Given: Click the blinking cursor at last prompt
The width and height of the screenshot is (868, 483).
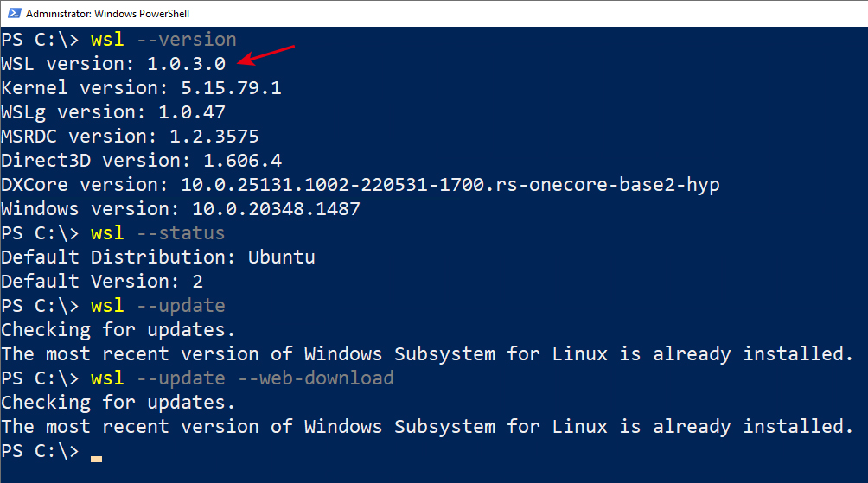Looking at the screenshot, I should [96, 459].
